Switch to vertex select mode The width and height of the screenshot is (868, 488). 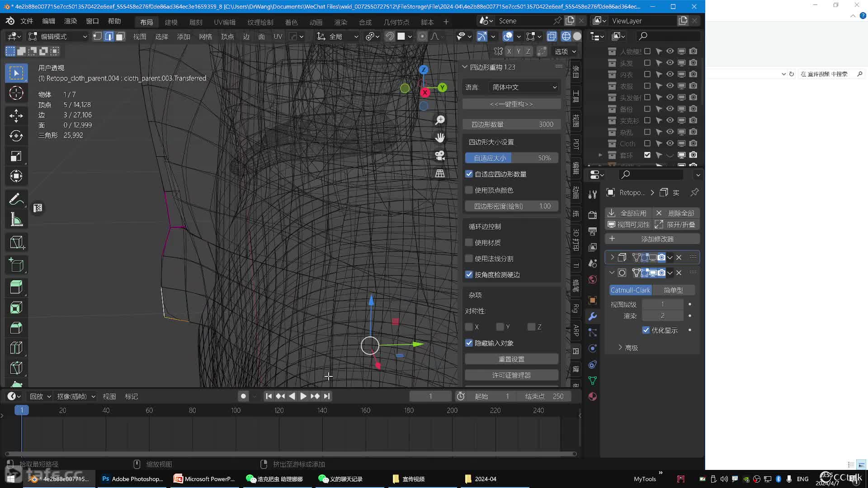(98, 36)
